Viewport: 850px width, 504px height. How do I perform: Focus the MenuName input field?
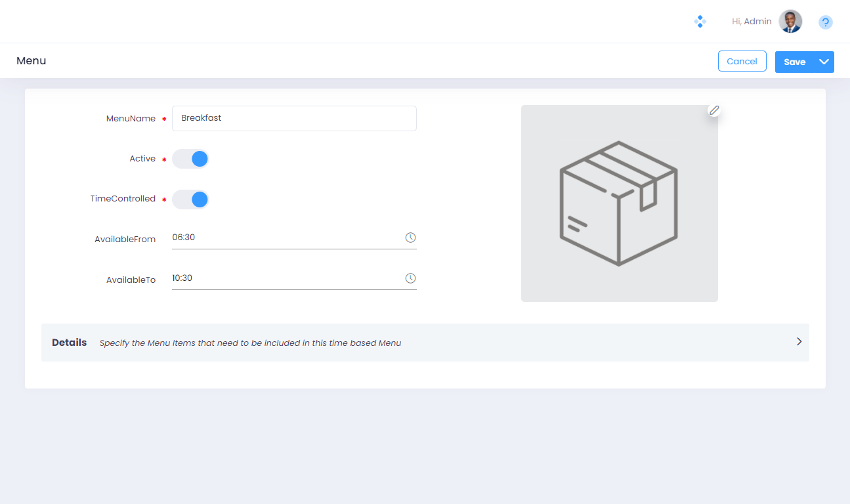294,118
